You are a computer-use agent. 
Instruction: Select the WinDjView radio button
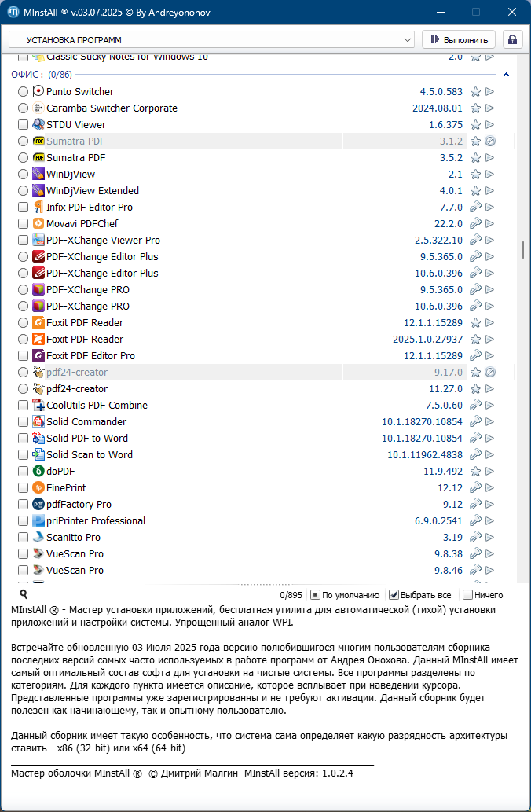point(23,174)
